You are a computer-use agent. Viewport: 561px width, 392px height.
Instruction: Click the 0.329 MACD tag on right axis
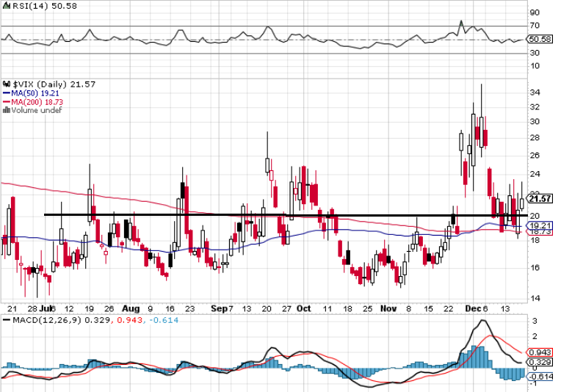point(540,362)
